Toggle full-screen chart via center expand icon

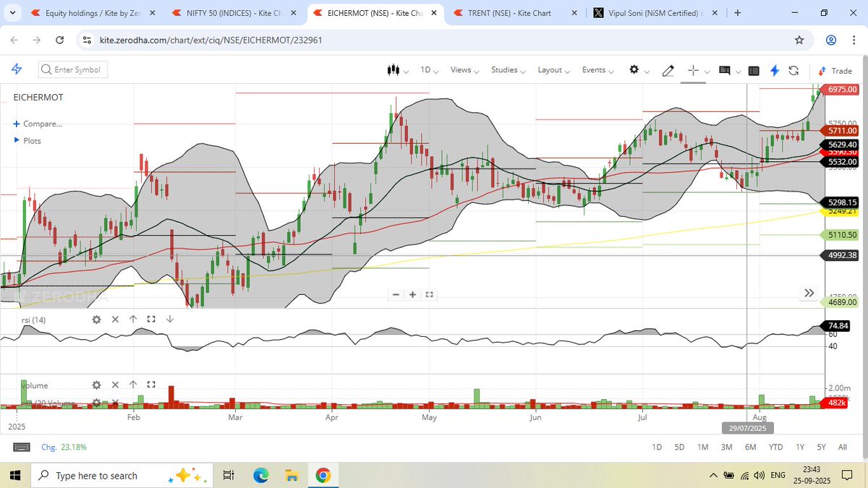[429, 294]
